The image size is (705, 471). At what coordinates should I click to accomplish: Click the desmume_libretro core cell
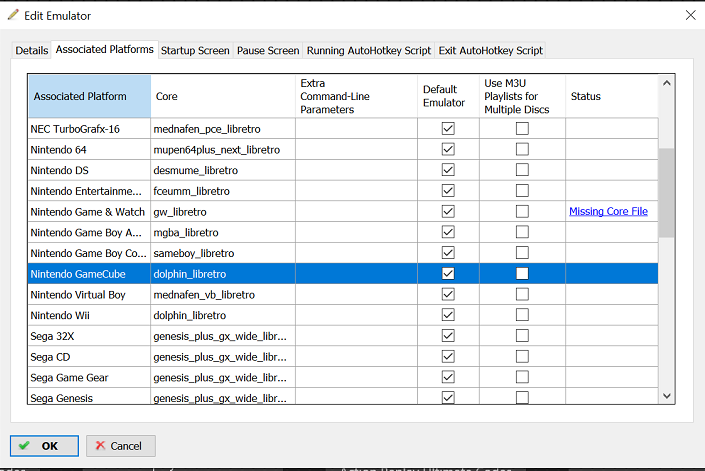(223, 170)
